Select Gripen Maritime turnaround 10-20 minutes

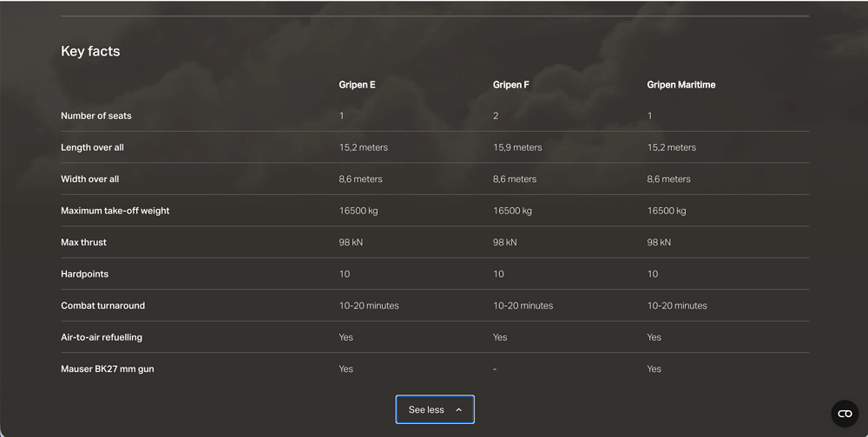click(x=677, y=305)
